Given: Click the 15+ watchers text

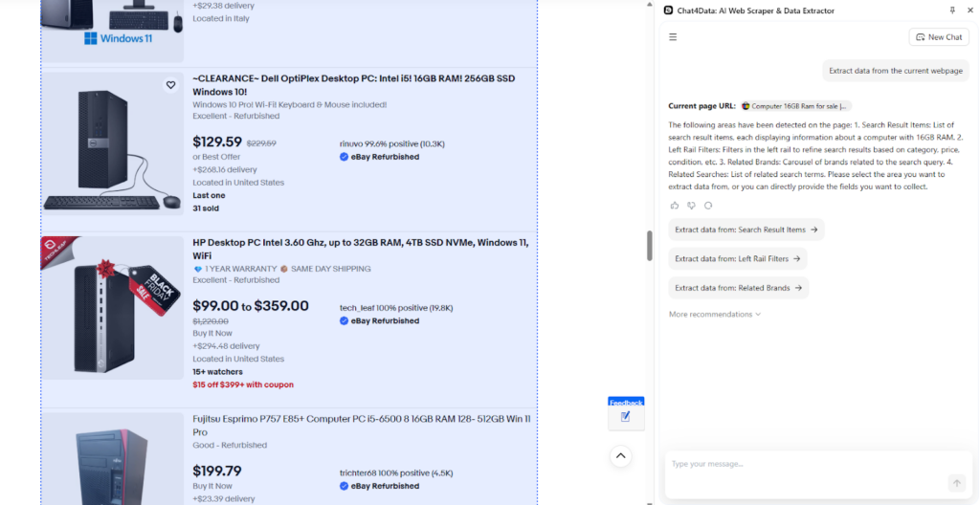Looking at the screenshot, I should [217, 372].
